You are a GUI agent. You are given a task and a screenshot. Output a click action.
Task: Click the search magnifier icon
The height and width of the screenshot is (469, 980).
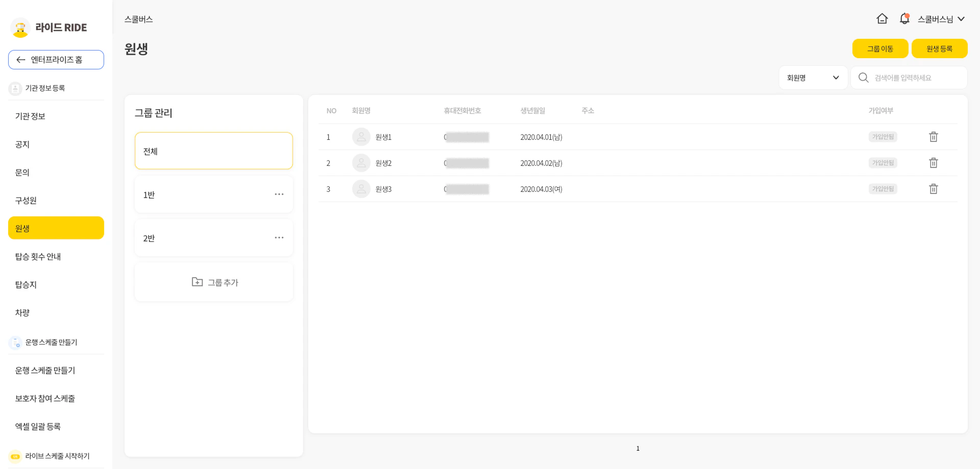[x=863, y=78]
